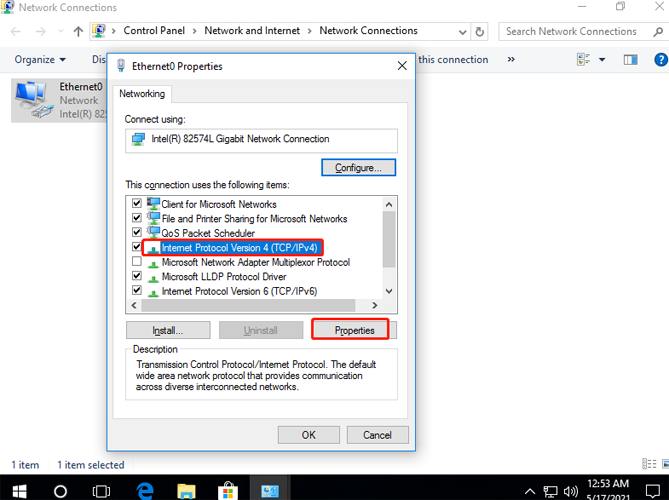Image resolution: width=669 pixels, height=500 pixels.
Task: Click the green TCP/IPv6 protocol icon
Action: pos(153,292)
